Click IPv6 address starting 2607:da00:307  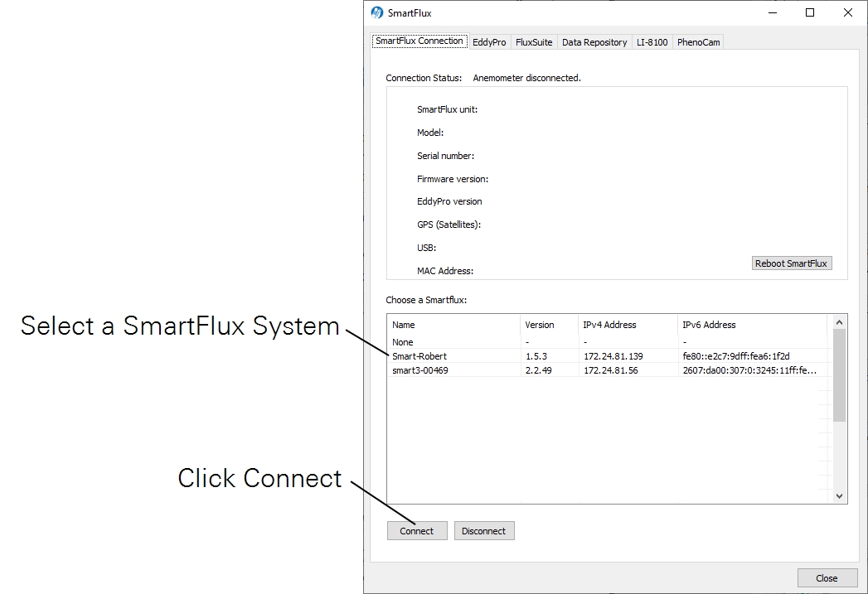pyautogui.click(x=749, y=370)
